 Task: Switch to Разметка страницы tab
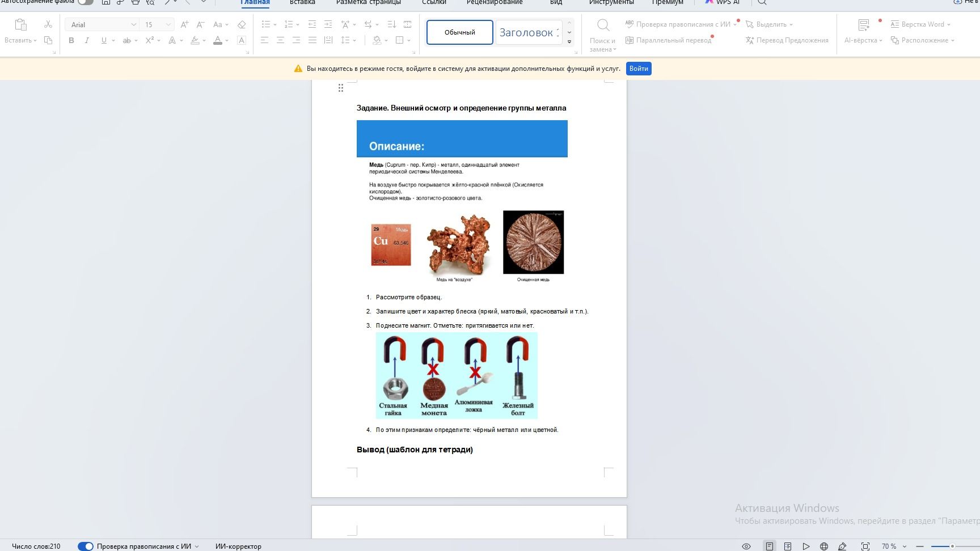369,2
